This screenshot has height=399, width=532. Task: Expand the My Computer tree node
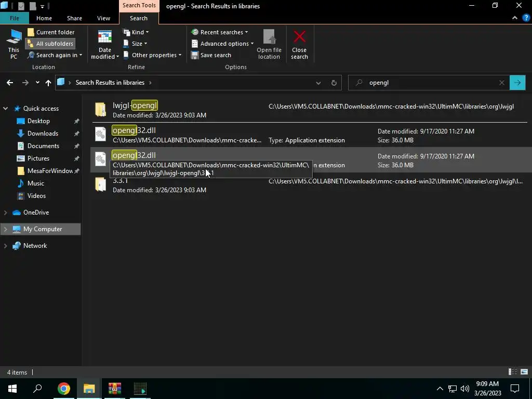pos(5,229)
